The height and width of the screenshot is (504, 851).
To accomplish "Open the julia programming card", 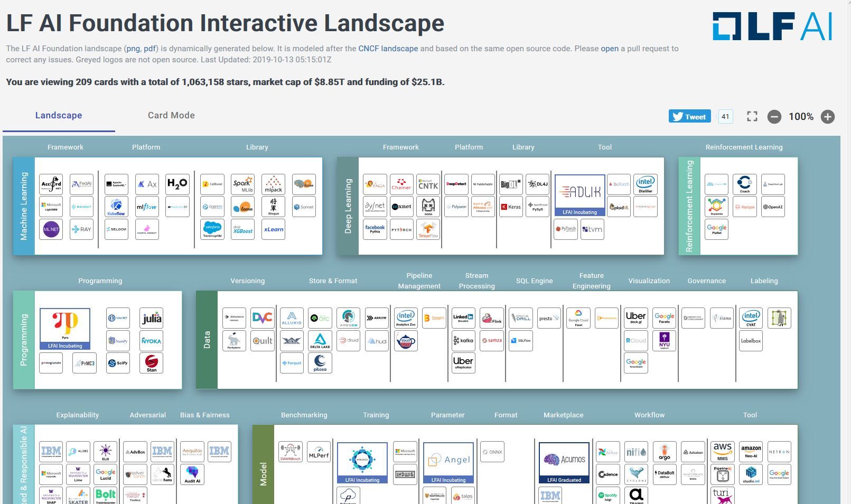I will [152, 318].
